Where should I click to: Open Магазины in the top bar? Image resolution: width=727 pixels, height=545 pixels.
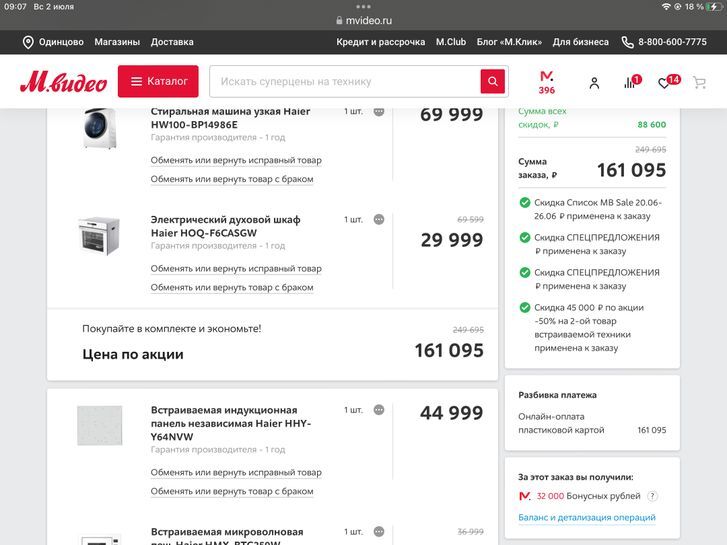coord(117,42)
